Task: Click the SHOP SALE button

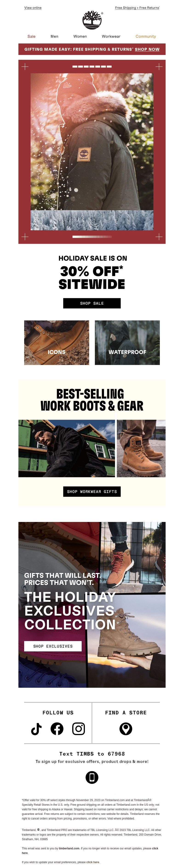Action: click(92, 303)
